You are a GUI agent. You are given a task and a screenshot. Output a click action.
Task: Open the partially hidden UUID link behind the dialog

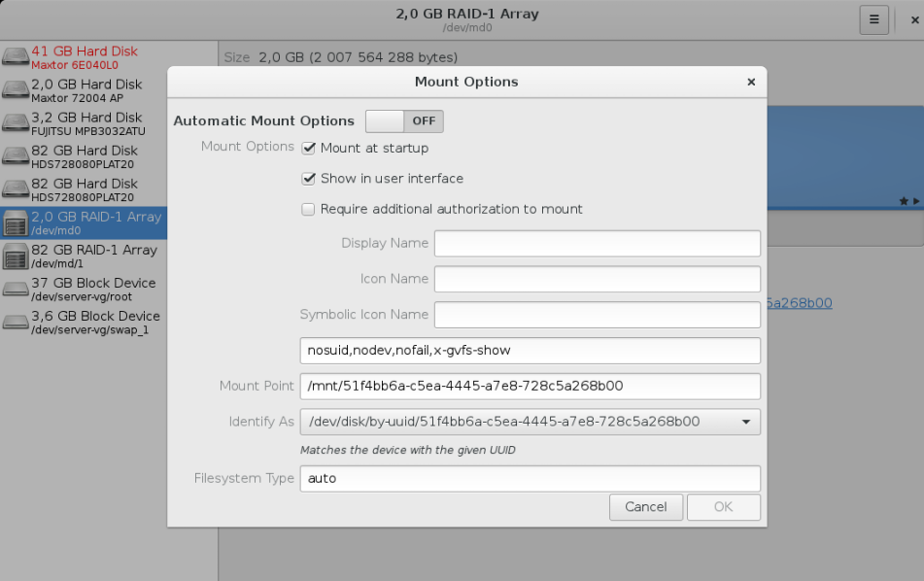[x=800, y=303]
